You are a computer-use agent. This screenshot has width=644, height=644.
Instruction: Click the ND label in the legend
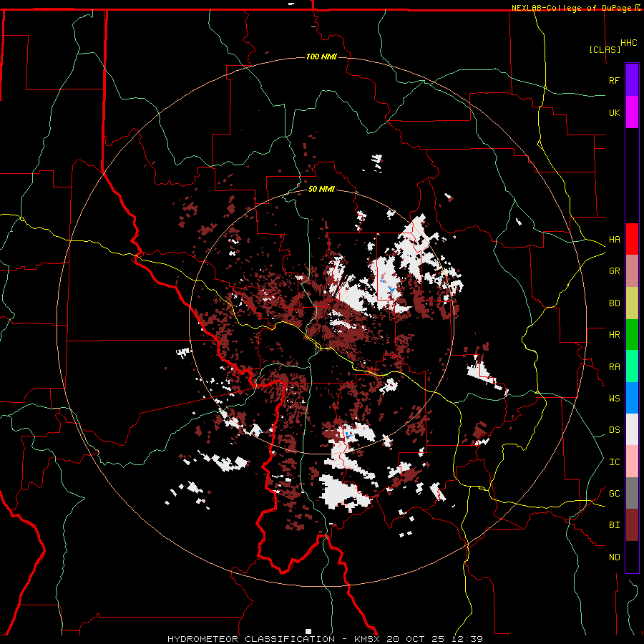coord(614,557)
